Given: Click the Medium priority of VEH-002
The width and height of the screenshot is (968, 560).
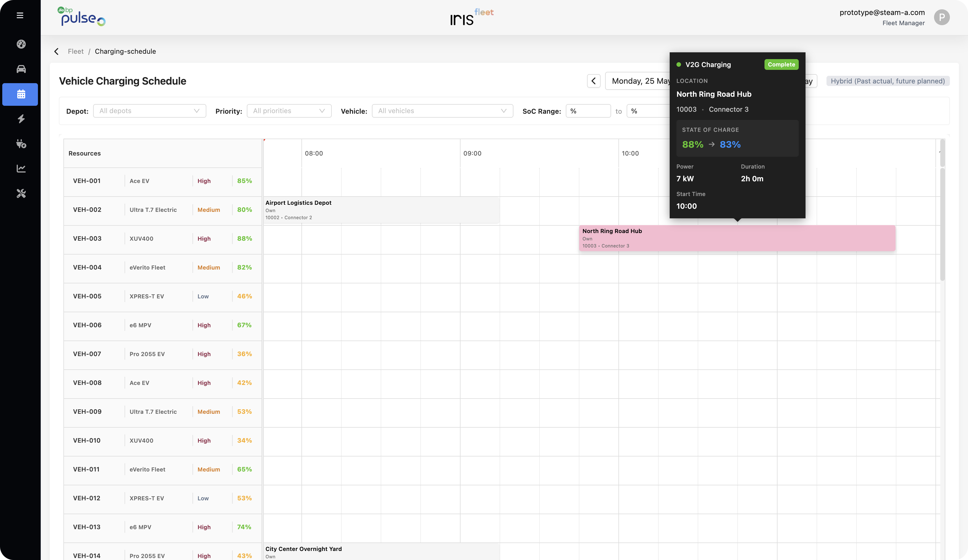Looking at the screenshot, I should pos(209,210).
